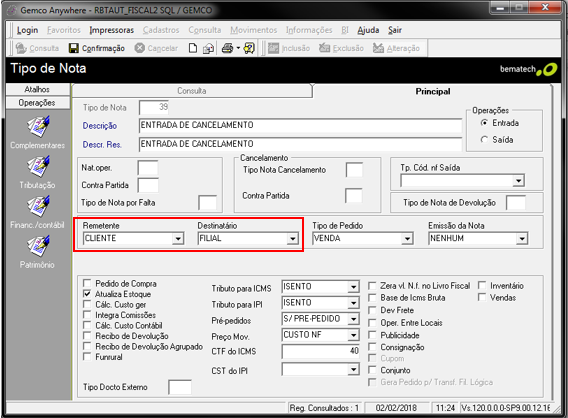Enable Cálc. Custo ger checkbox
The height and width of the screenshot is (418, 568).
click(87, 304)
